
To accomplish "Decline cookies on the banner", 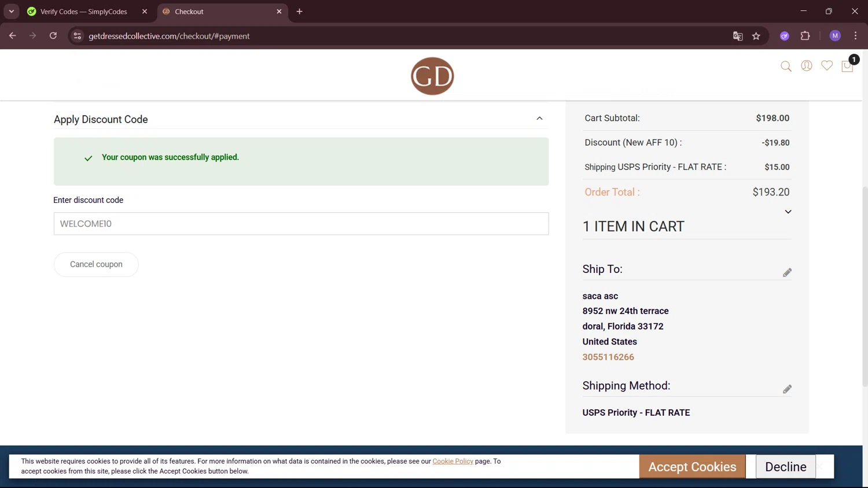I will [x=785, y=467].
